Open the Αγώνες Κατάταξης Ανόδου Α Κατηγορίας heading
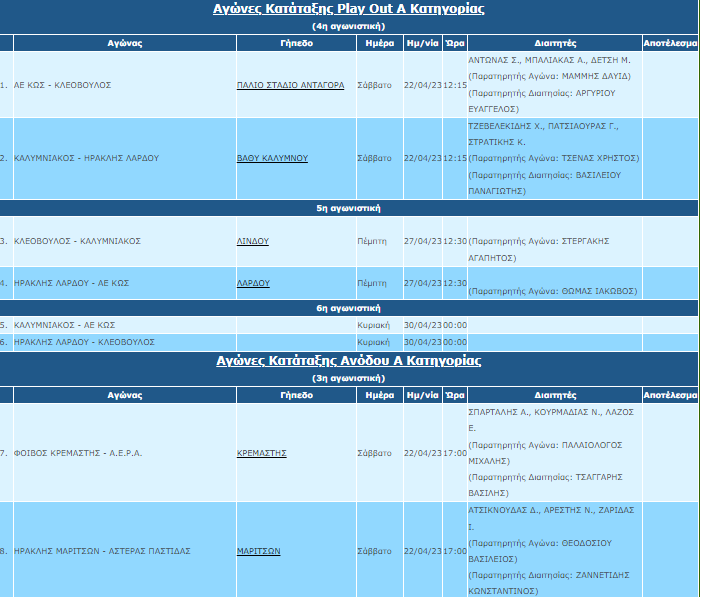This screenshot has height=597, width=702. click(349, 361)
